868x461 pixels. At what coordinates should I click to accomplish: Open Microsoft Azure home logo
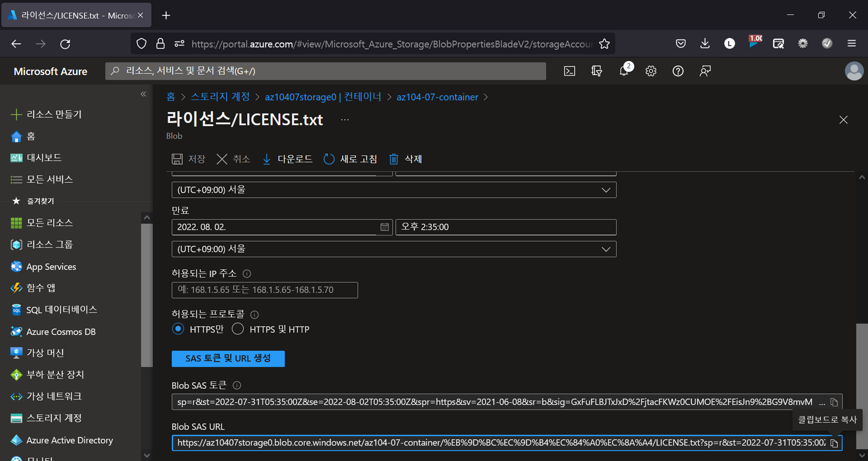[50, 71]
